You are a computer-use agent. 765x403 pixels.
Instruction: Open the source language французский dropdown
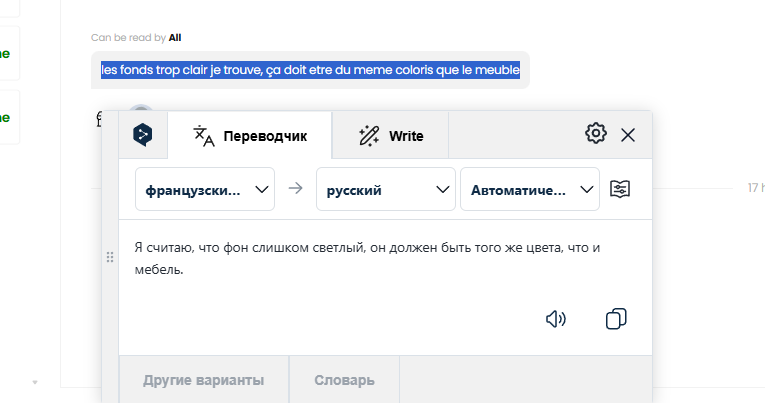pyautogui.click(x=205, y=189)
